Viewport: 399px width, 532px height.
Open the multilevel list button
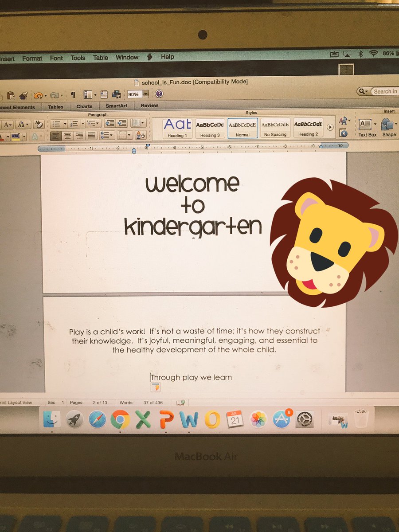(94, 123)
